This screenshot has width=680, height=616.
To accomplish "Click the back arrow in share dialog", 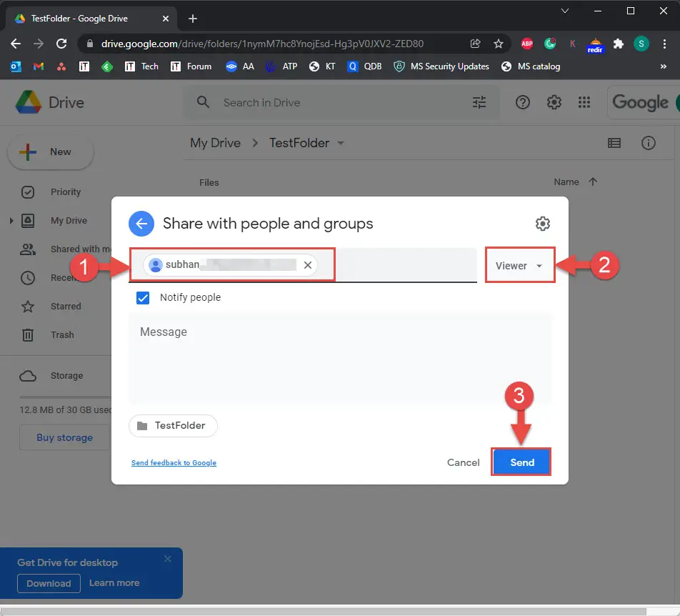I will pyautogui.click(x=141, y=224).
